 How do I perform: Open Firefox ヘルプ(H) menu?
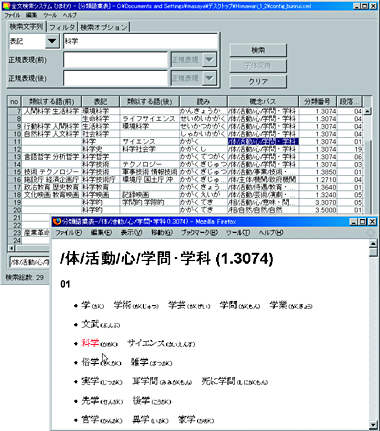click(x=271, y=233)
